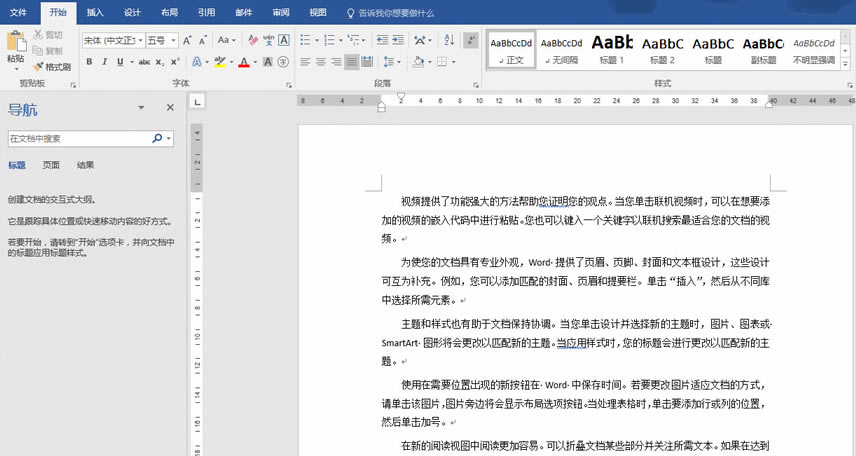856x456 pixels.
Task: Open the numbered list dropdown arrow
Action: pos(340,40)
